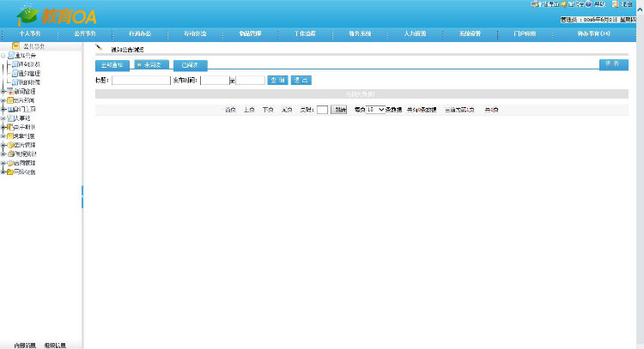This screenshot has height=349, width=644.
Task: Expand the 人事记 tree node
Action: (x=3, y=118)
